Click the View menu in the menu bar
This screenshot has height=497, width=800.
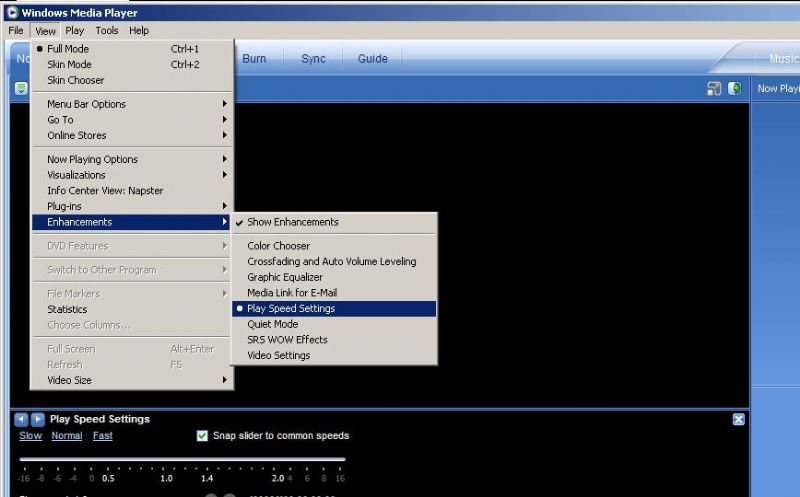[45, 31]
